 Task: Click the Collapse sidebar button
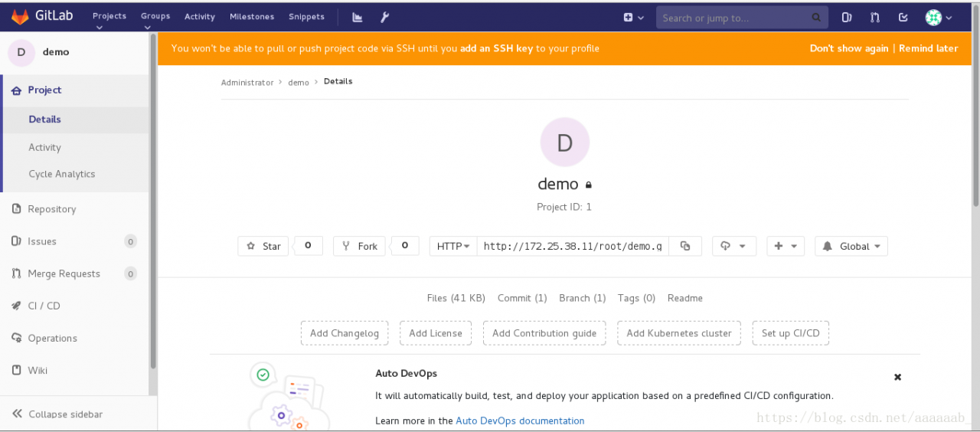tap(58, 414)
